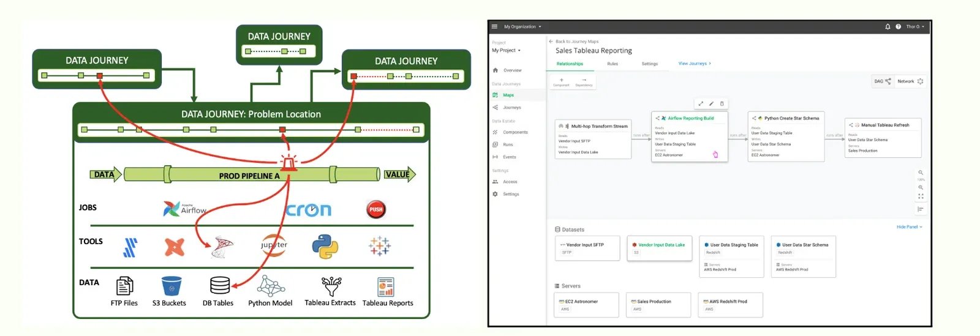Click the back arrow to Journey Maps

[x=551, y=42]
